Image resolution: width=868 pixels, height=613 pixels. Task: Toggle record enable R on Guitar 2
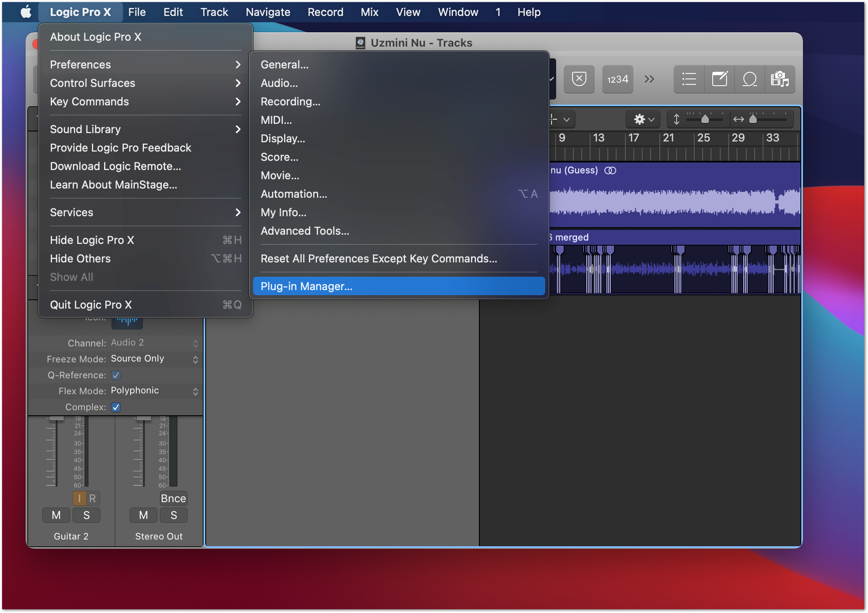(93, 498)
